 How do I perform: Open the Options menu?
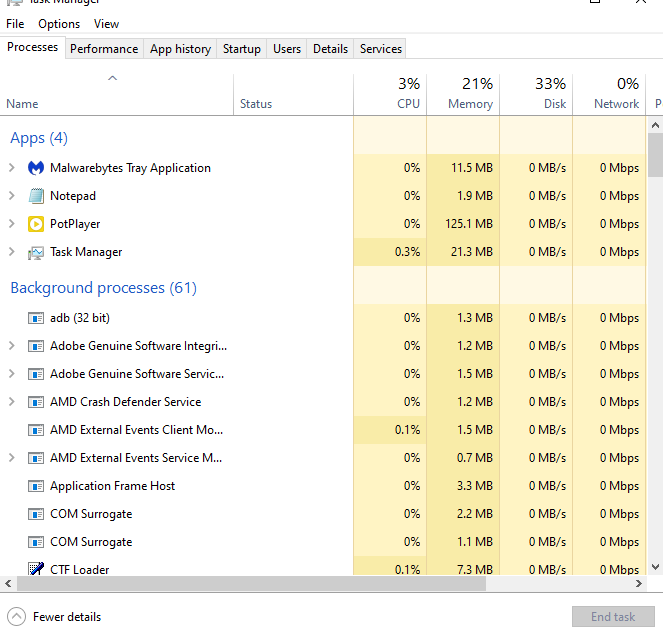click(x=59, y=24)
